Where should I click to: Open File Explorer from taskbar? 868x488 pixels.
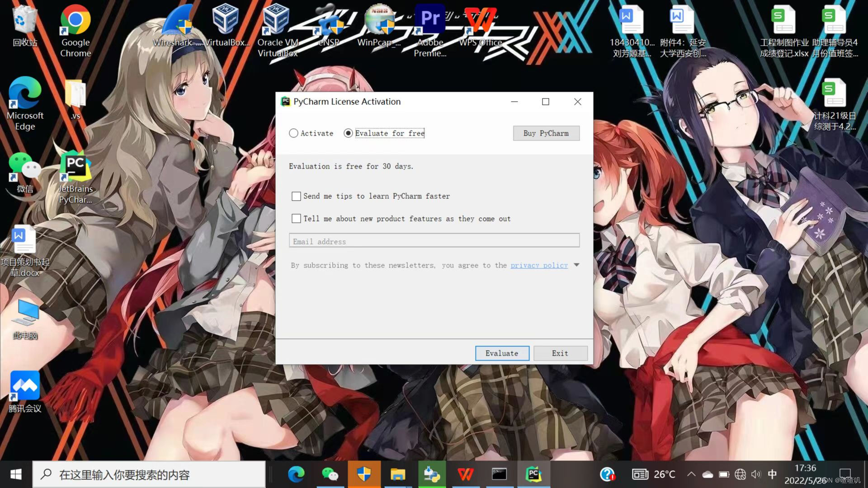click(398, 474)
